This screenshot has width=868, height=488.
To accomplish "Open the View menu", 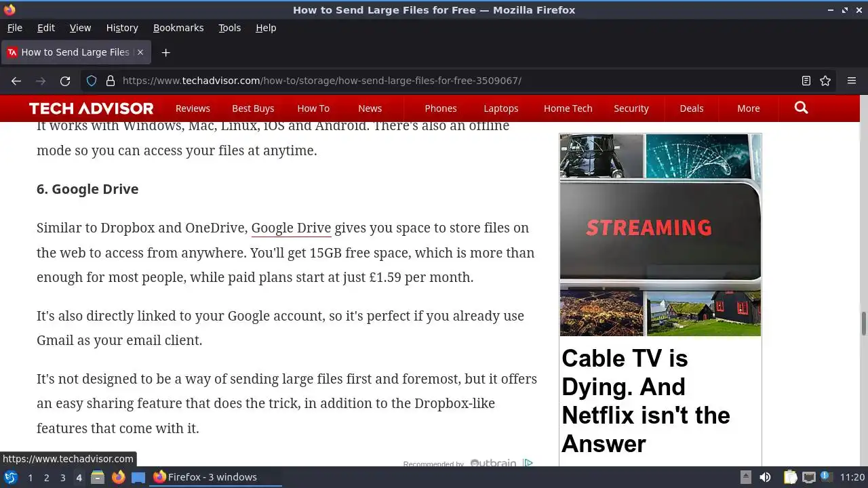I will tap(80, 28).
